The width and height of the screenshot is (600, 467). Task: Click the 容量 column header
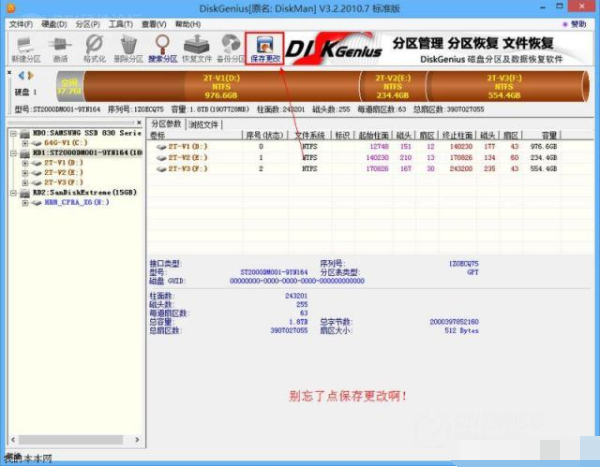(542, 135)
